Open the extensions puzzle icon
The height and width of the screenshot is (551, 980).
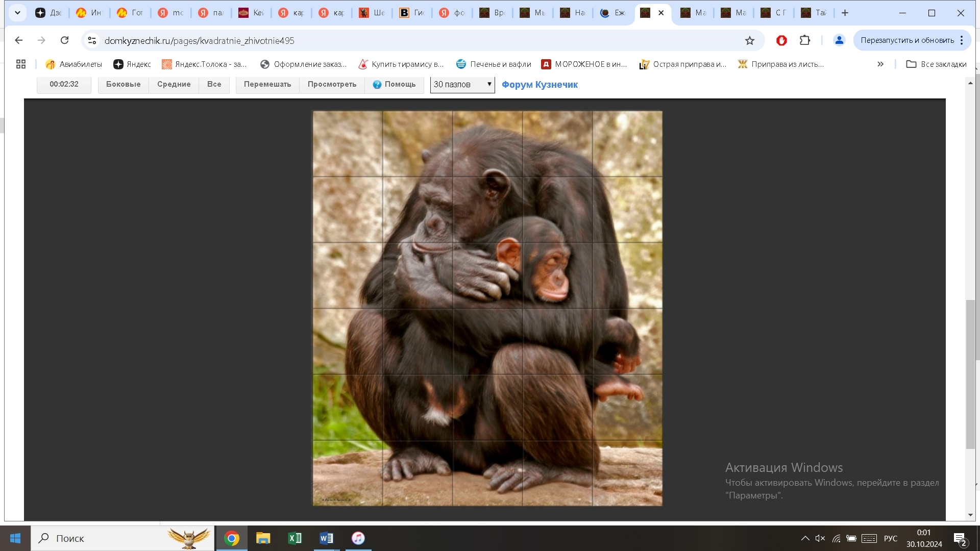click(x=805, y=40)
